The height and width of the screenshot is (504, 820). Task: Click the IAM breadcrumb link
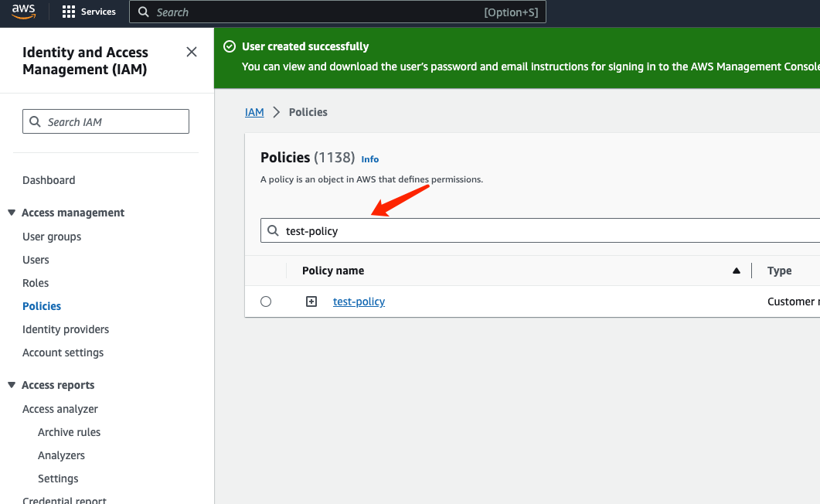click(254, 112)
